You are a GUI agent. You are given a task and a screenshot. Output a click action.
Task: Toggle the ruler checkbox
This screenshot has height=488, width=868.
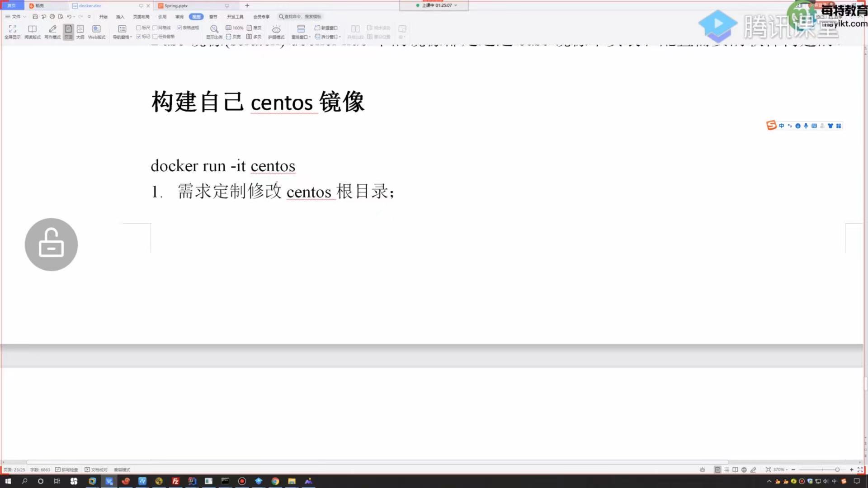[139, 28]
